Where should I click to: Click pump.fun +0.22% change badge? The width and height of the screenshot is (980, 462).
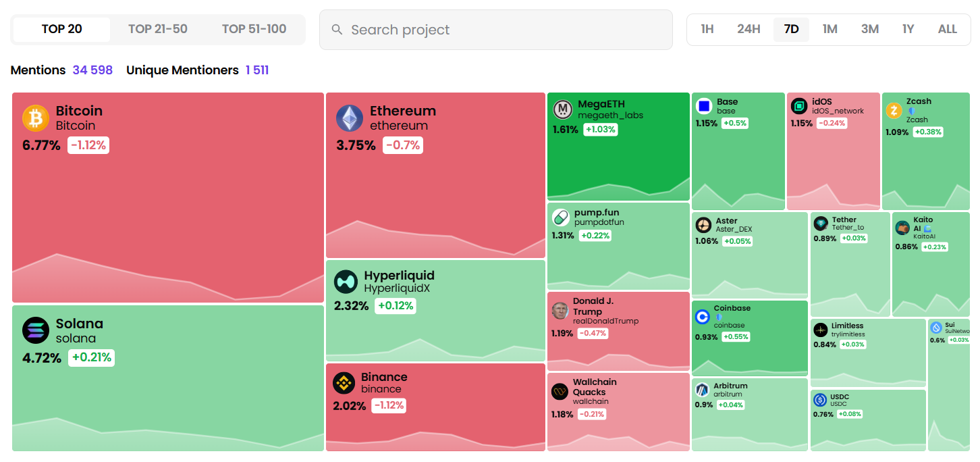point(595,236)
